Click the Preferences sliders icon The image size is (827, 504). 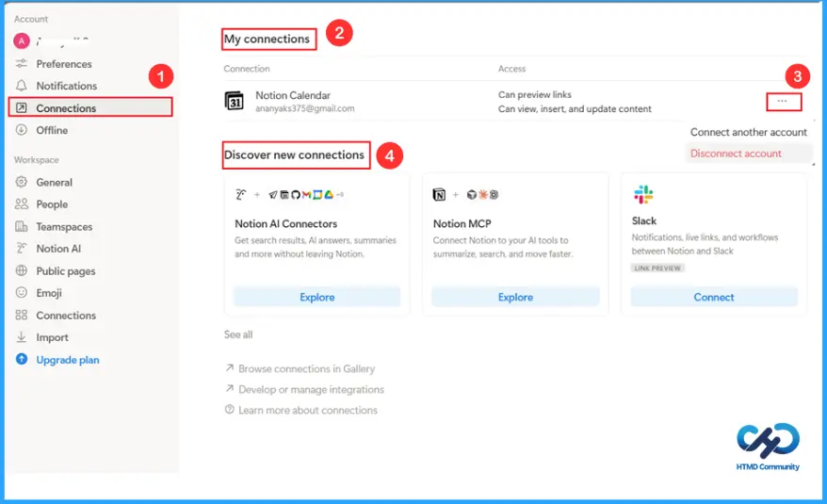(21, 64)
